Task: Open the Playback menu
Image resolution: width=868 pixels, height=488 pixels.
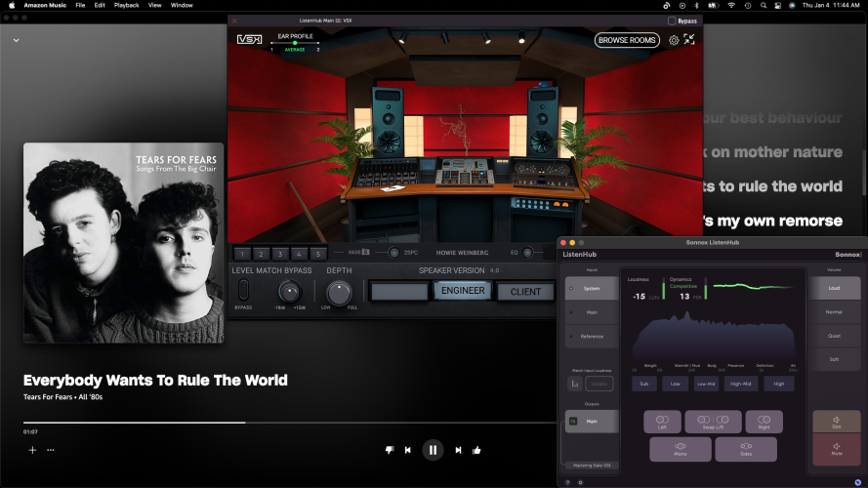Action: pos(126,5)
